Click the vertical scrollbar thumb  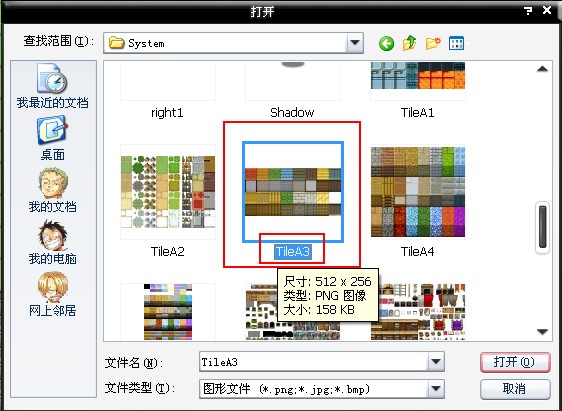click(x=542, y=227)
